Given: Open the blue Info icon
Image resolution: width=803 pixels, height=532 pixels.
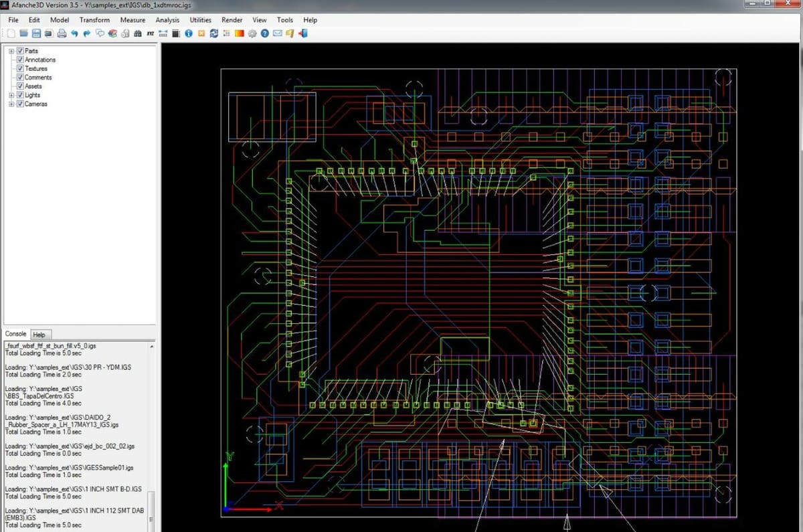Looking at the screenshot, I should tap(189, 33).
